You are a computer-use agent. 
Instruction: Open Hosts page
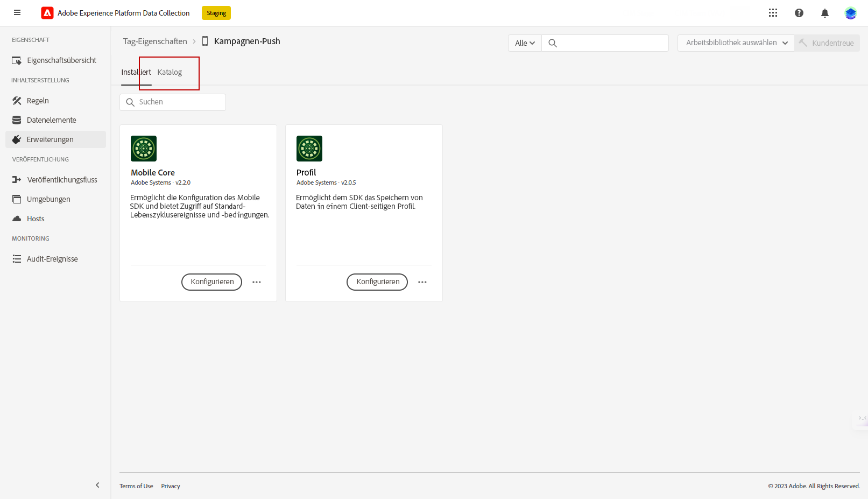pyautogui.click(x=56, y=219)
